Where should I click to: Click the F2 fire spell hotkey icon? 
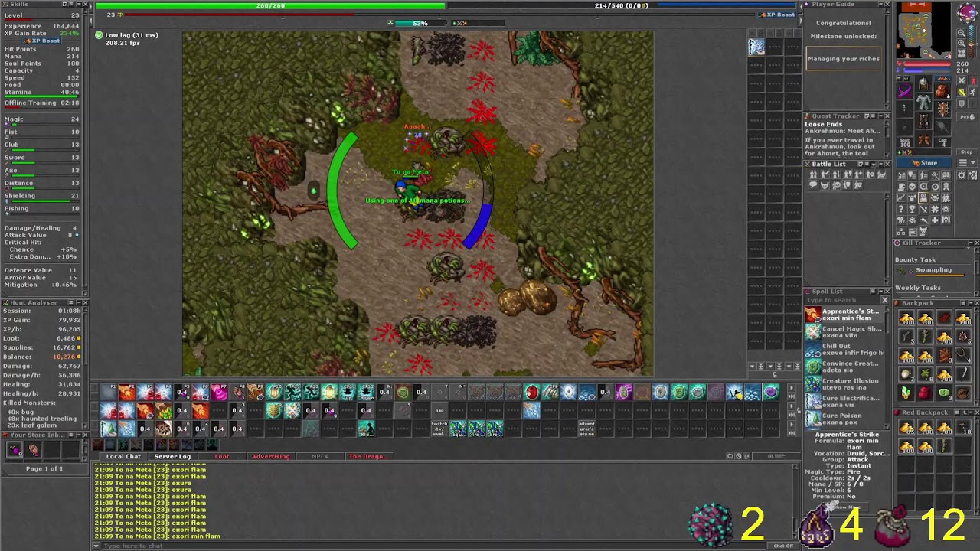[x=126, y=393]
